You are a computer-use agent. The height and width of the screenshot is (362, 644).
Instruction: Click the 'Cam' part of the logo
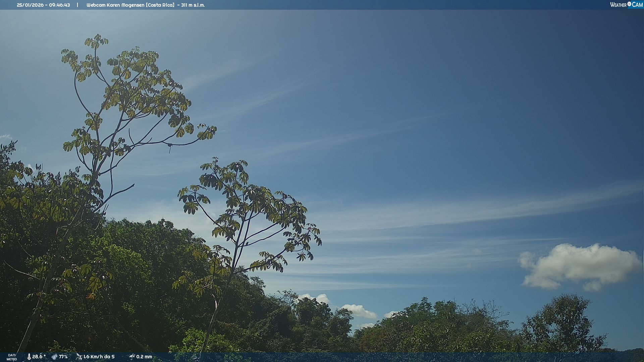pos(637,5)
